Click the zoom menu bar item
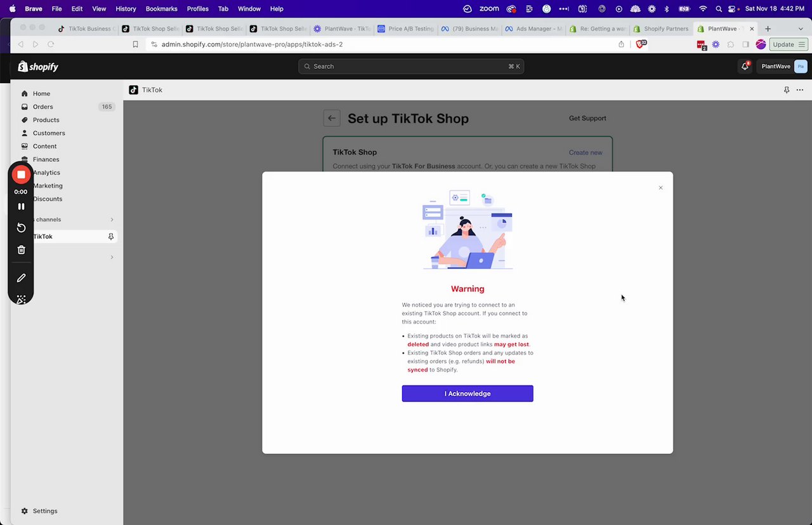This screenshot has width=812, height=525. 488,9
